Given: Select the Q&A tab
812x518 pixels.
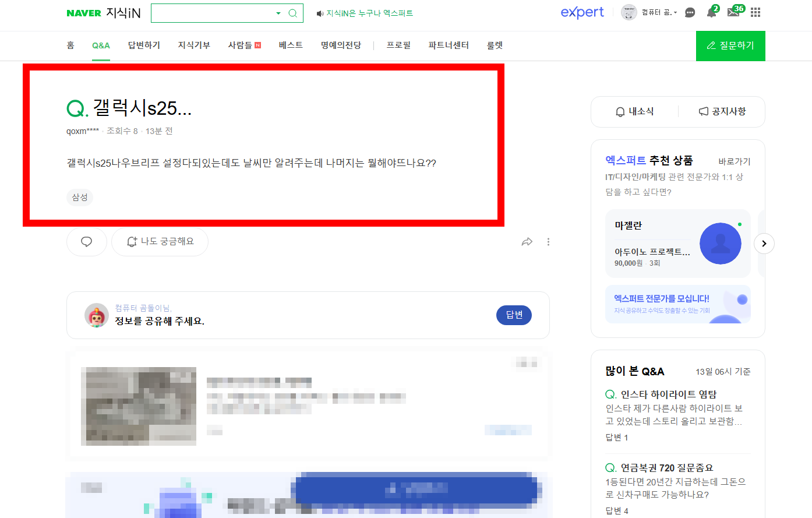Looking at the screenshot, I should coord(101,45).
